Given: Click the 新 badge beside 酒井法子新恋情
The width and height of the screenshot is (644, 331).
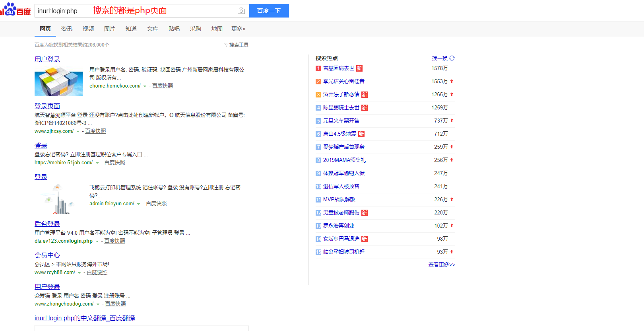Looking at the screenshot, I should tap(365, 95).
